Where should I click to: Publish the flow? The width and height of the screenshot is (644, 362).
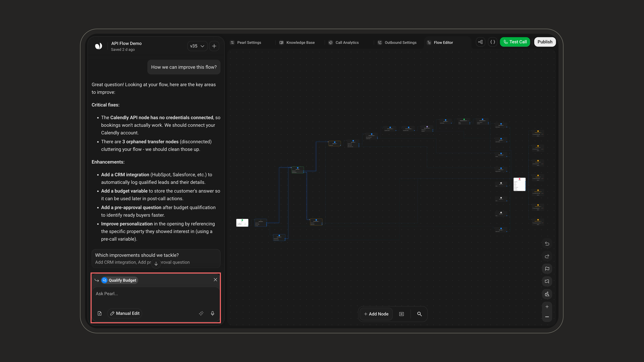pyautogui.click(x=545, y=42)
